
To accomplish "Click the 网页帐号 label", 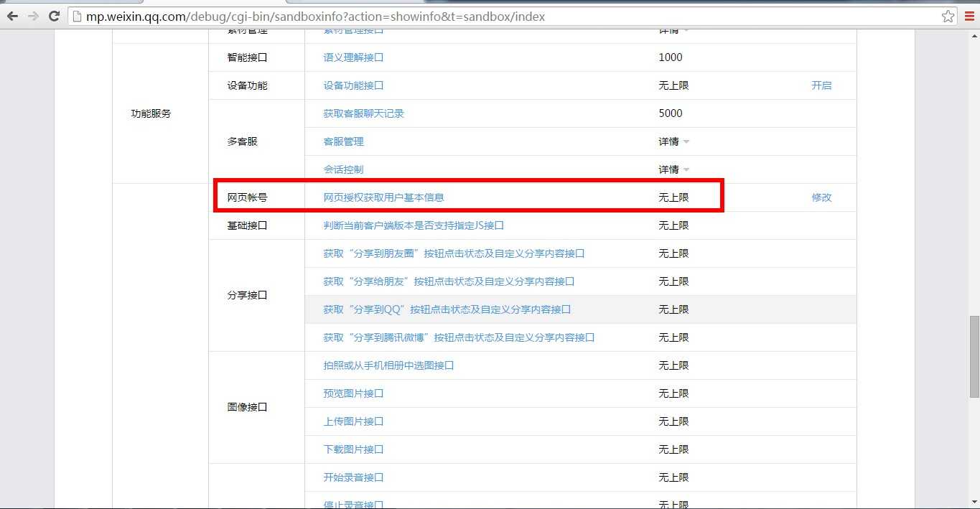I will pos(247,197).
